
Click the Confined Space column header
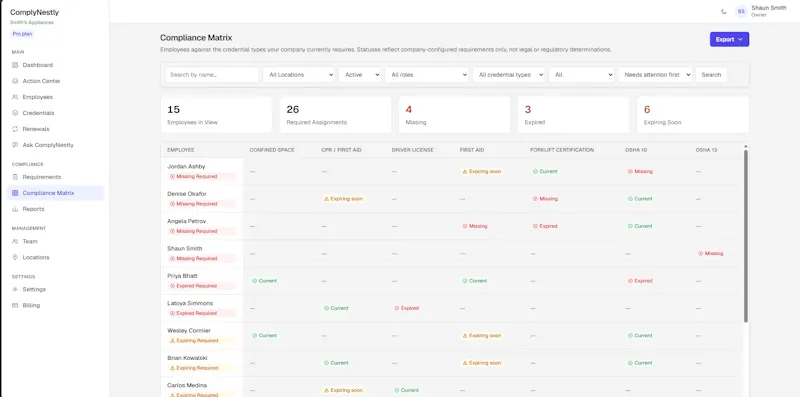272,150
